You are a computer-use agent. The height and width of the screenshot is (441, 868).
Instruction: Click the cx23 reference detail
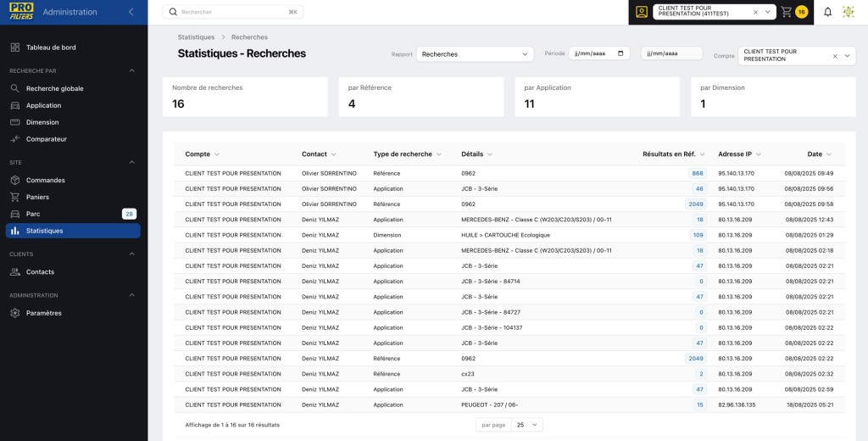[468, 374]
